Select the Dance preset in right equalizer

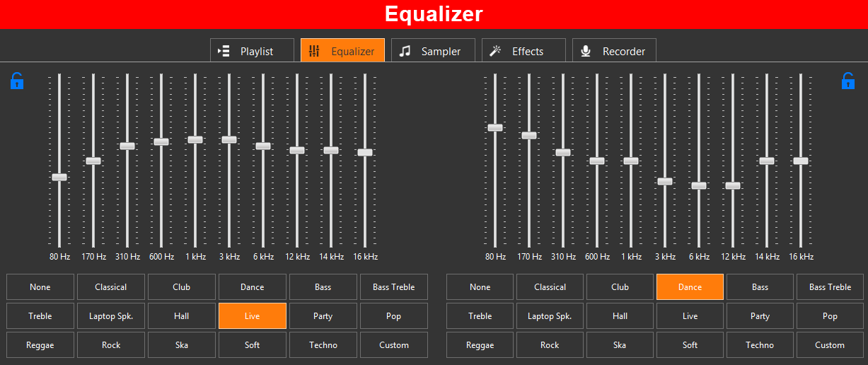[690, 287]
